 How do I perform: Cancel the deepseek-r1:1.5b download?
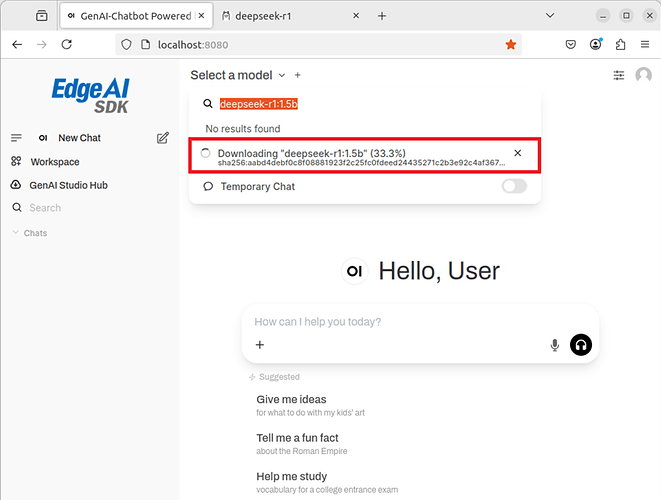click(x=518, y=153)
